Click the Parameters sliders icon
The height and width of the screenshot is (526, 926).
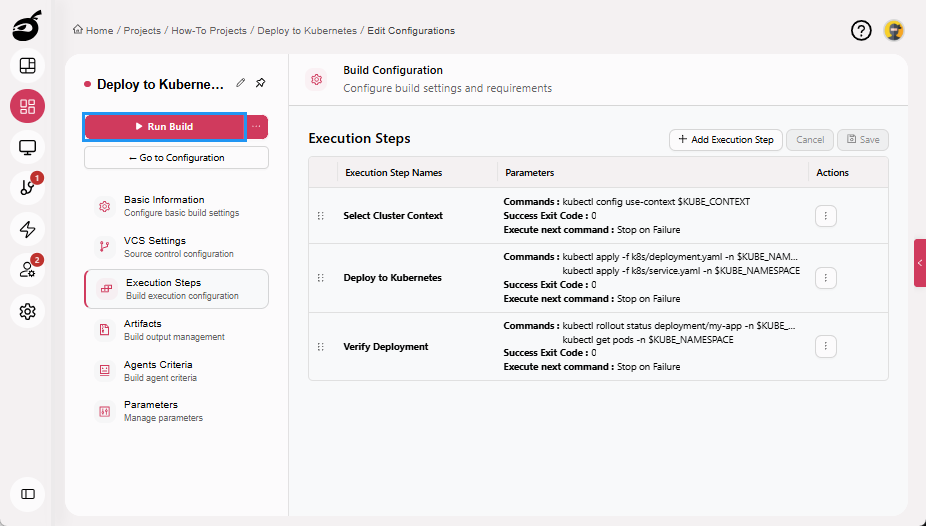point(105,411)
